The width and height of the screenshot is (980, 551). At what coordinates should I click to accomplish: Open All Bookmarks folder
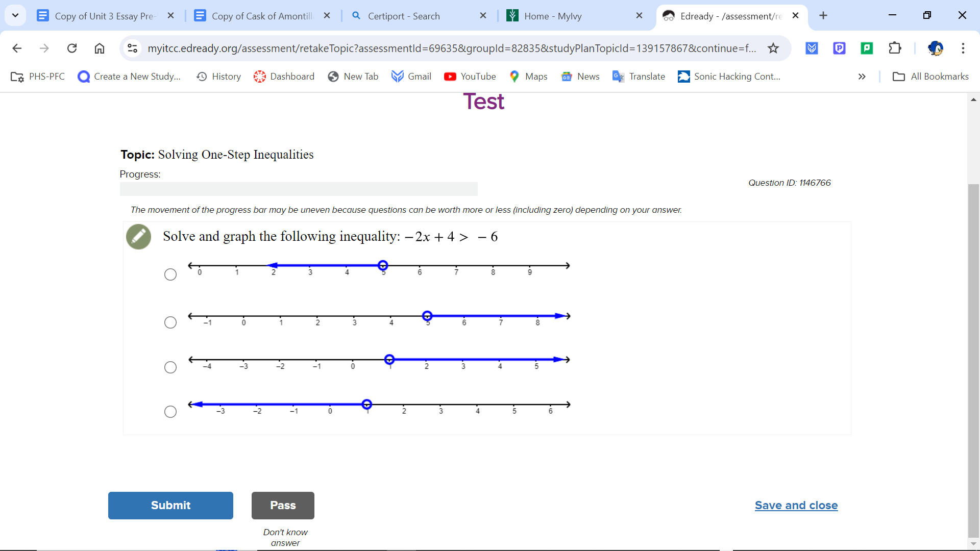click(x=930, y=77)
